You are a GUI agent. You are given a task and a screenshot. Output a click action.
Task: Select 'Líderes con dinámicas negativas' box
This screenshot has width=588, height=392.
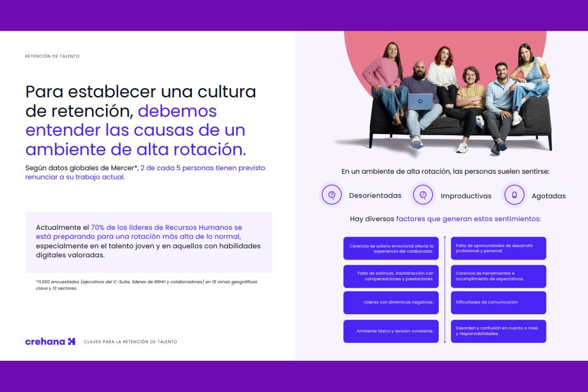point(391,302)
